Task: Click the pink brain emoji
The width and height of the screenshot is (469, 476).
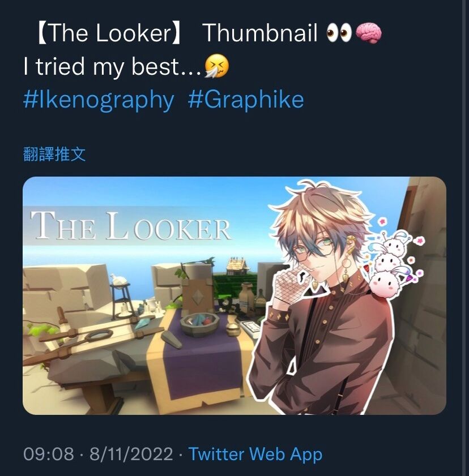Action: click(x=368, y=33)
